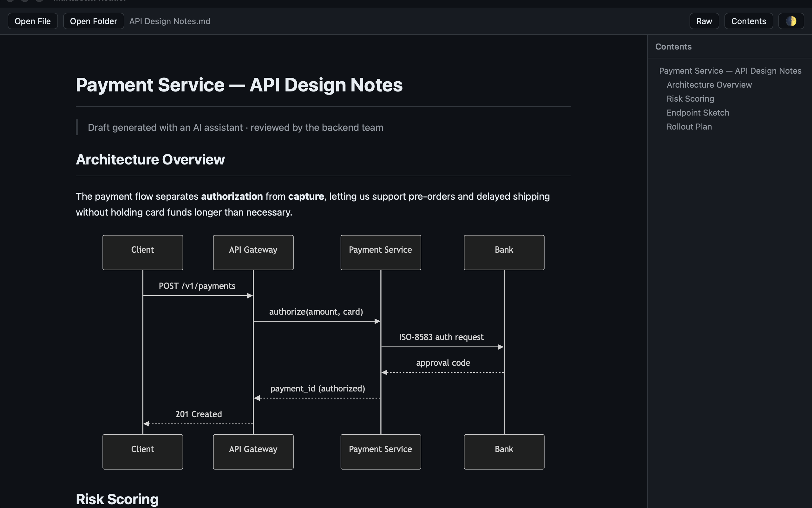This screenshot has width=812, height=508.
Task: Jump to Payment Service — API Design Notes in Contents
Action: (730, 71)
